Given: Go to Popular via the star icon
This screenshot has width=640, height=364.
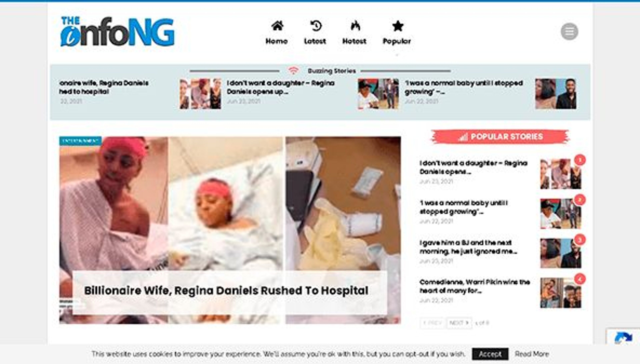Looking at the screenshot, I should coord(397,26).
